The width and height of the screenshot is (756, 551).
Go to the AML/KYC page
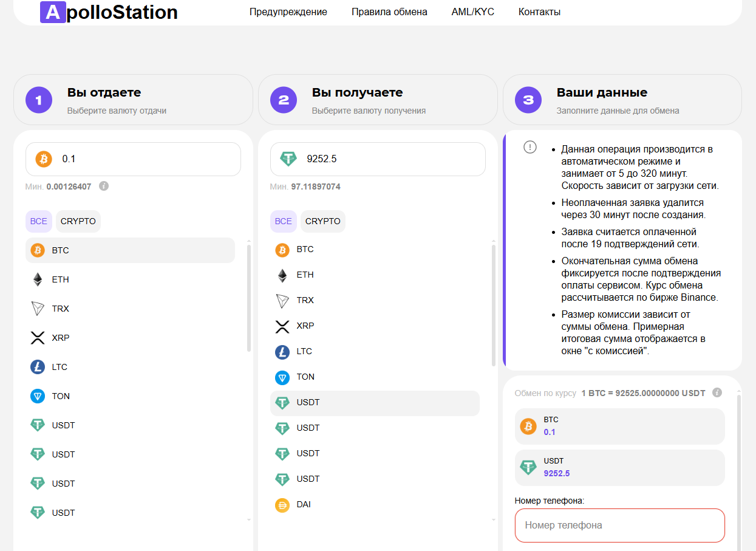click(473, 12)
